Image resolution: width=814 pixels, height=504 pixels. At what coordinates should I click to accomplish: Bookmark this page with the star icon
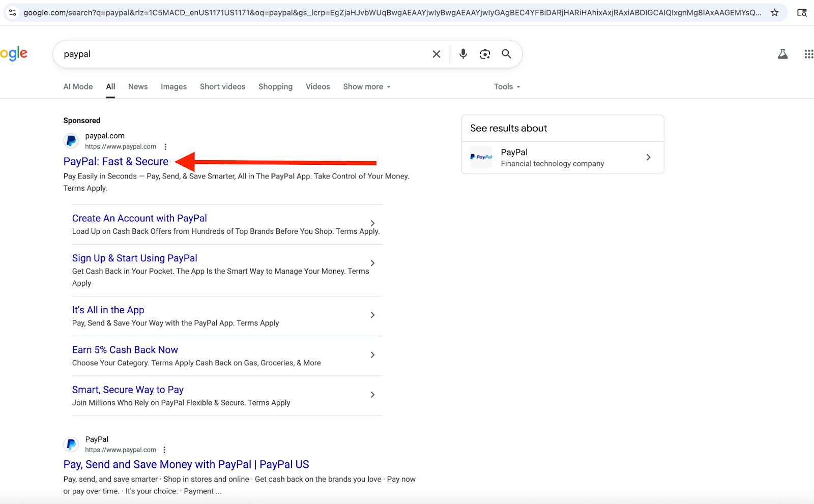pyautogui.click(x=774, y=13)
